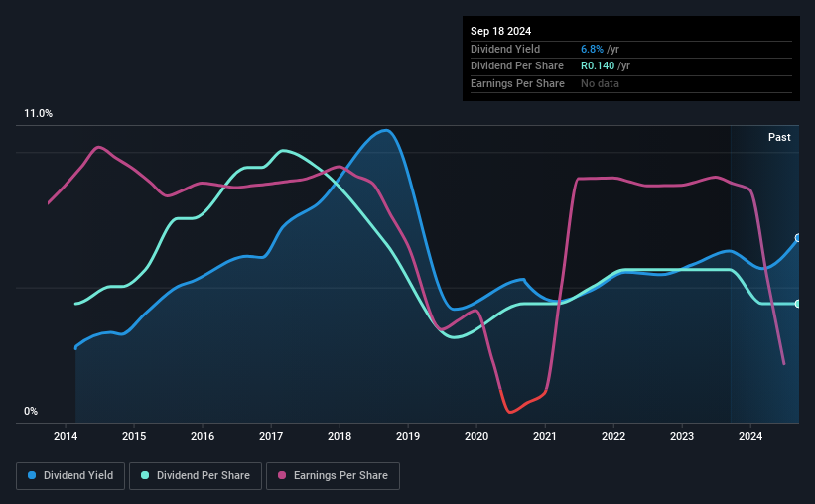Click the No data earnings value

600,83
